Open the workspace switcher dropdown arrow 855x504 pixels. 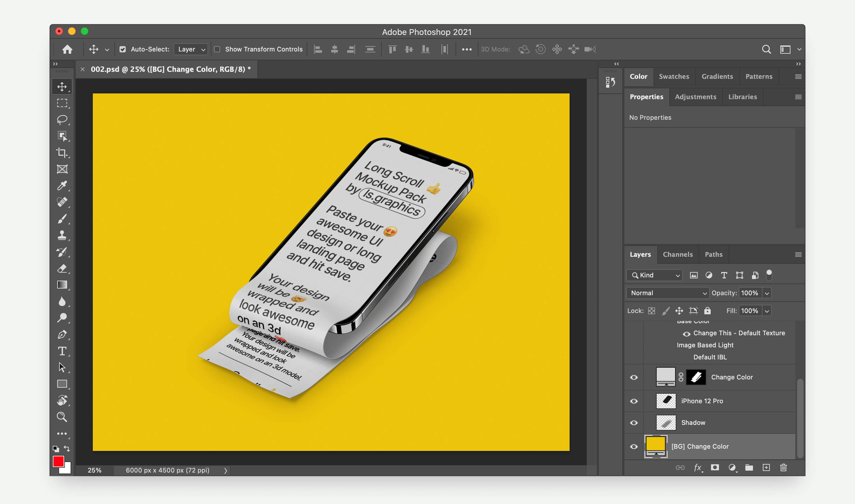(x=799, y=49)
